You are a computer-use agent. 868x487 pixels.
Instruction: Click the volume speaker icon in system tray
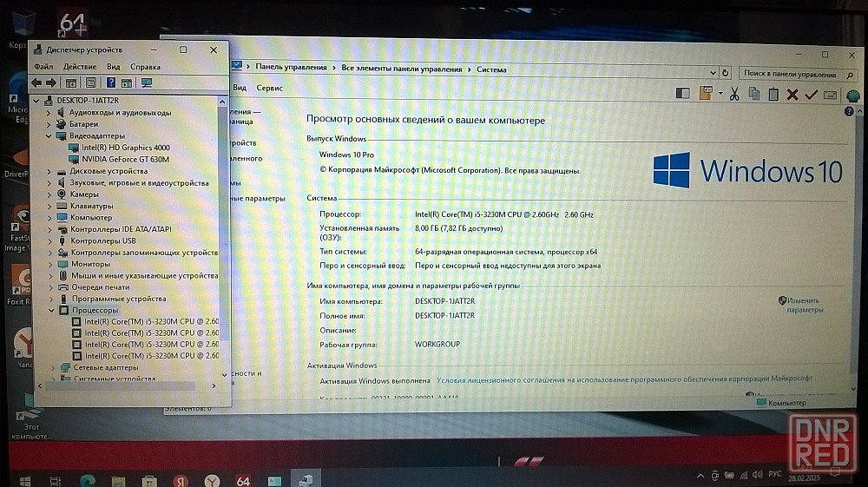[x=757, y=475]
